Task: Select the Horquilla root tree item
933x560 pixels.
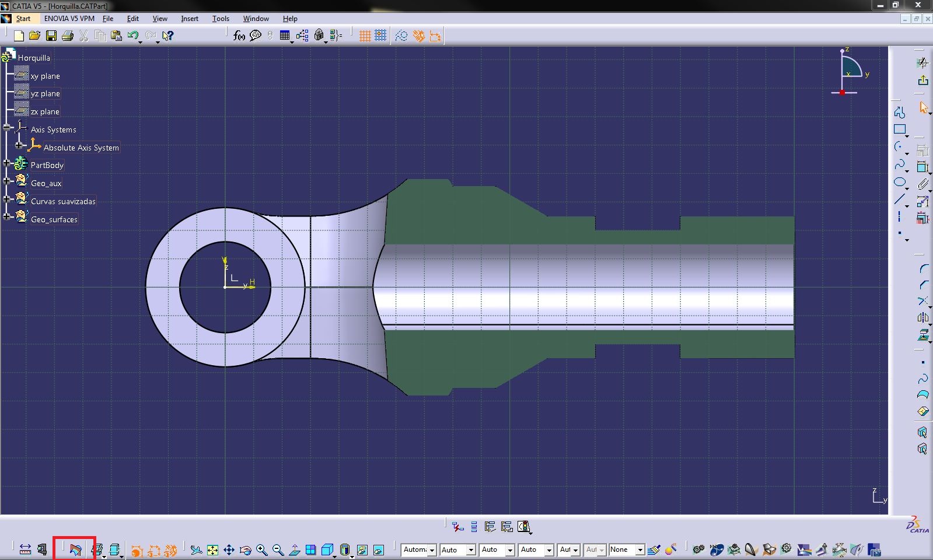Action: coord(34,58)
